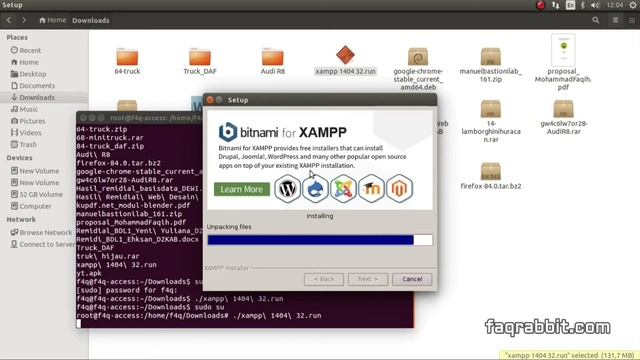Click terminal line 'kupdf.net_modul-blender.pdf'

(133, 205)
